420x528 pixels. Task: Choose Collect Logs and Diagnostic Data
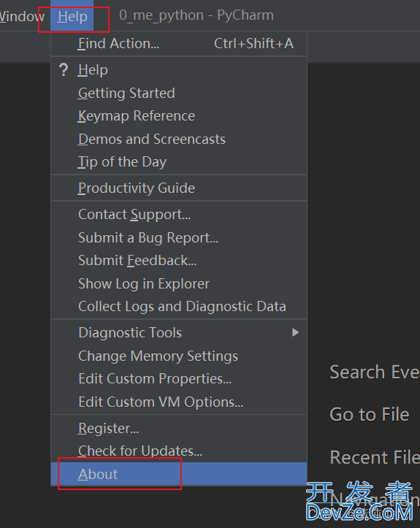[x=179, y=307]
